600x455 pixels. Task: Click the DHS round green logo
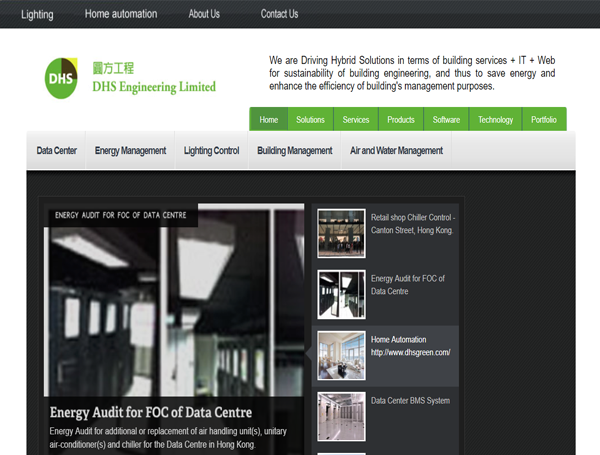[x=61, y=78]
